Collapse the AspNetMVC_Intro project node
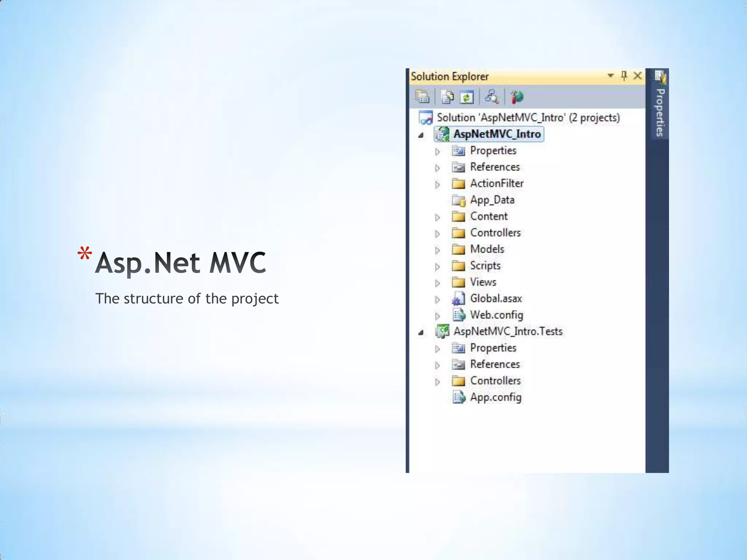This screenshot has width=747, height=560. click(421, 135)
